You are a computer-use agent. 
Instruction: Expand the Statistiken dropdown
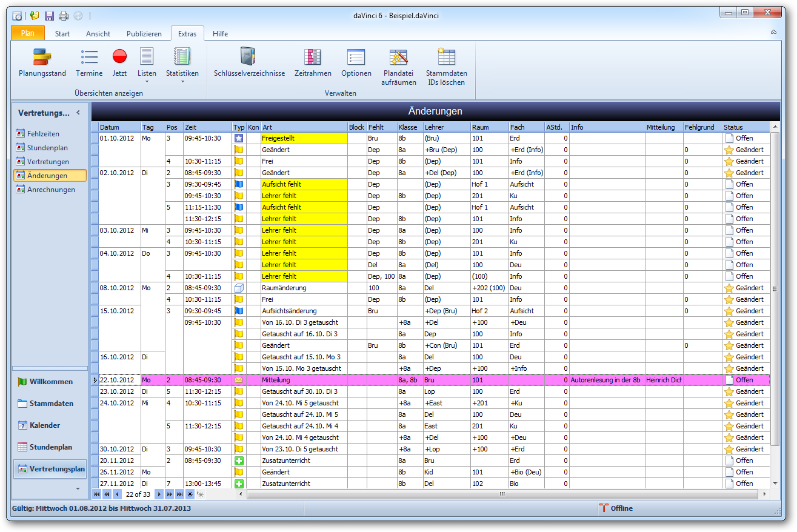(x=182, y=65)
